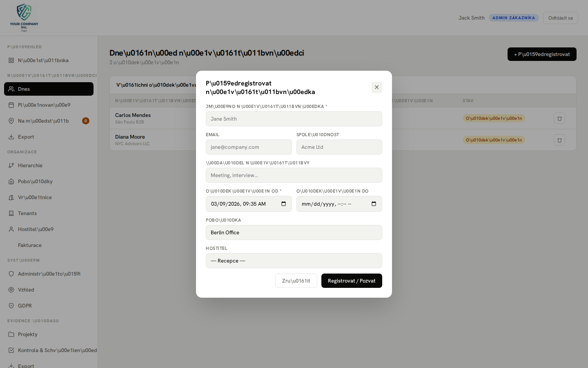Open the Plánované calendar icon
The width and height of the screenshot is (588, 368).
point(11,105)
